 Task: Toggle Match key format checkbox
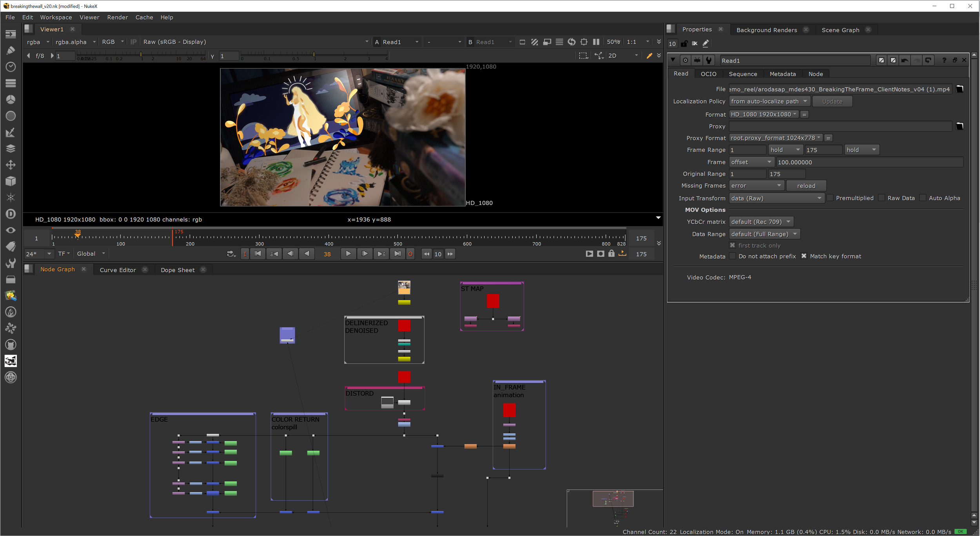(804, 256)
